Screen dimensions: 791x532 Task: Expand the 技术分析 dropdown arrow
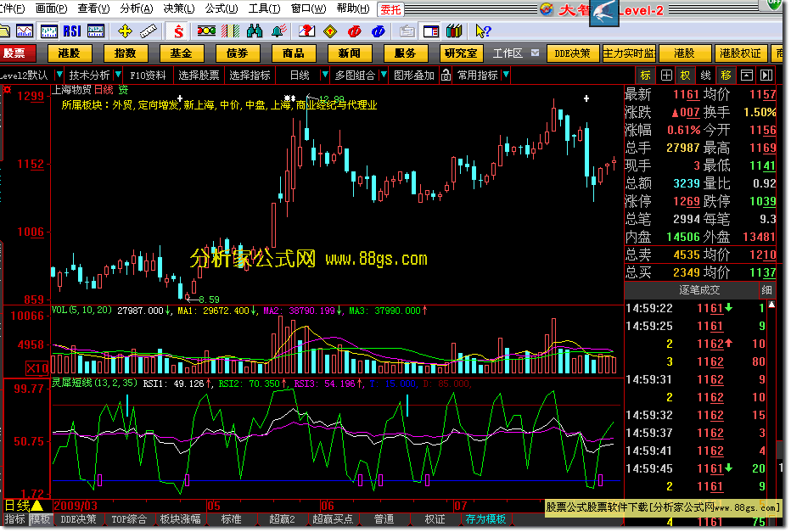(x=118, y=76)
